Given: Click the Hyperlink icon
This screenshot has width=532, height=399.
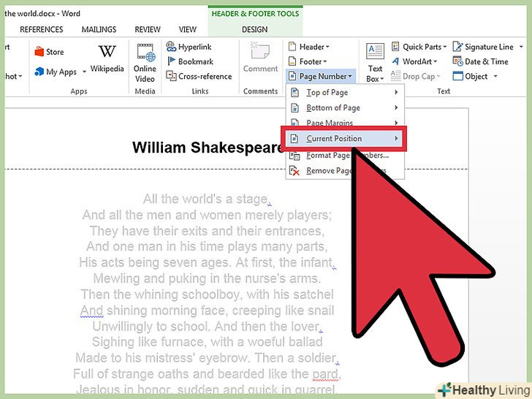Looking at the screenshot, I should [x=171, y=47].
